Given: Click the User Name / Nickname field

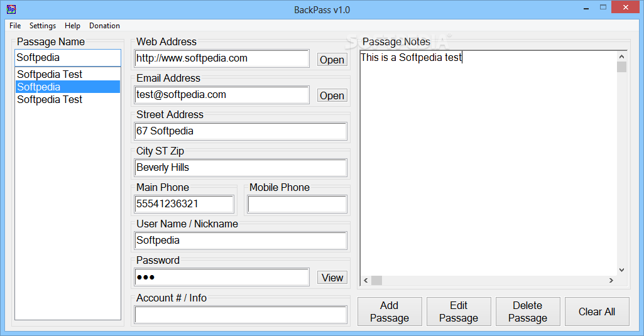Looking at the screenshot, I should (x=241, y=241).
